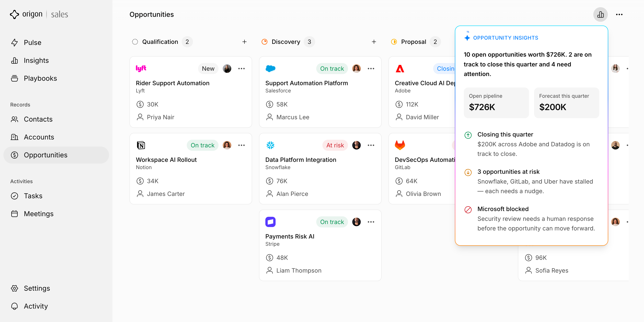
Task: Click the Qualification column count badge
Action: (187, 42)
